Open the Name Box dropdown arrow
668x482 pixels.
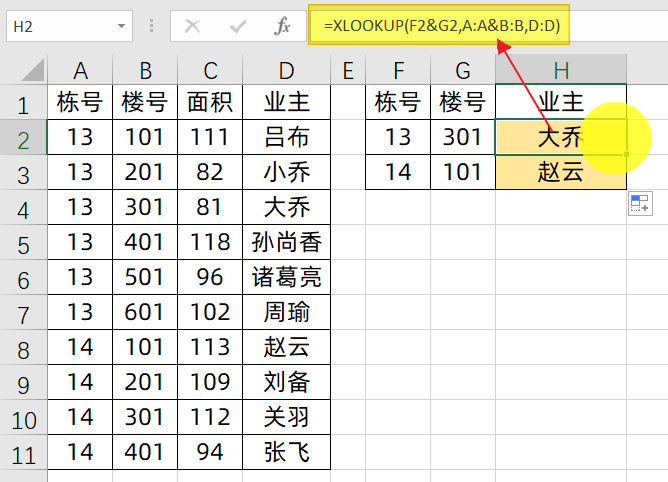click(121, 26)
